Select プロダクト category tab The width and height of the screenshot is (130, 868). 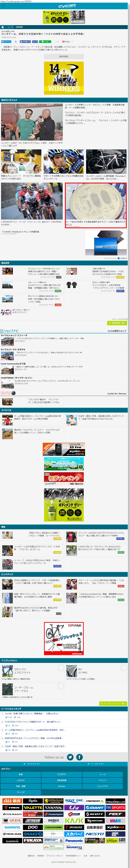[x=62, y=774]
